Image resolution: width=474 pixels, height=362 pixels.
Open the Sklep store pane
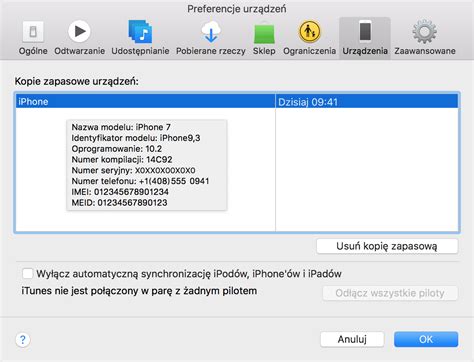264,38
